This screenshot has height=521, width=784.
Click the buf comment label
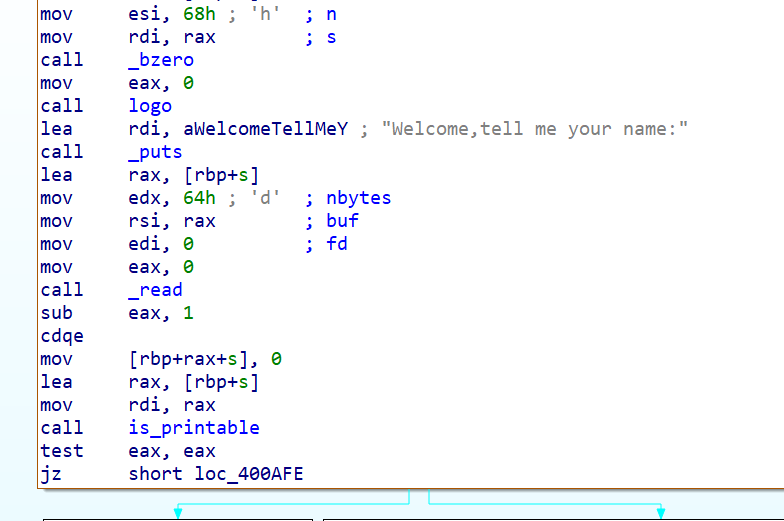point(342,221)
